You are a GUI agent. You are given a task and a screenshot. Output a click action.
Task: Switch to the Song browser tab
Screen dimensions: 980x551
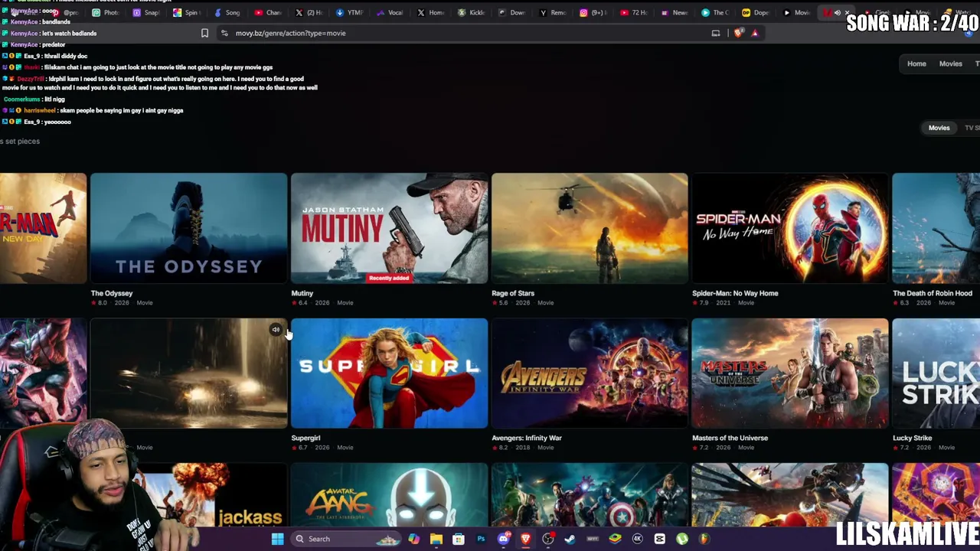227,12
